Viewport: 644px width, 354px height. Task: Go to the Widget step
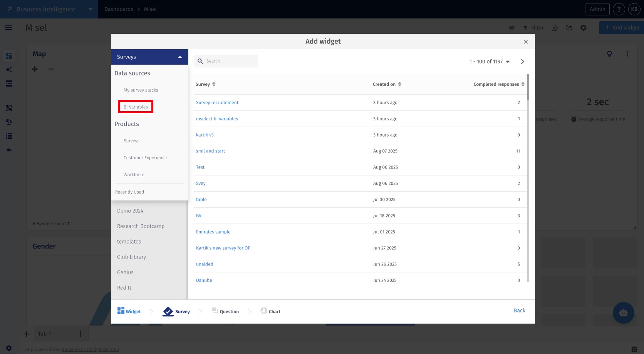tap(129, 311)
